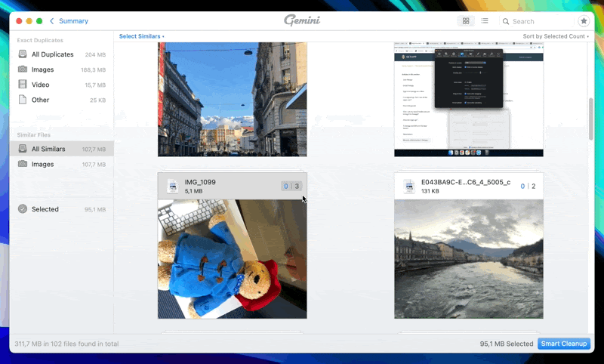Open Images under Exact Duplicates
This screenshot has width=604, height=364.
pos(62,69)
